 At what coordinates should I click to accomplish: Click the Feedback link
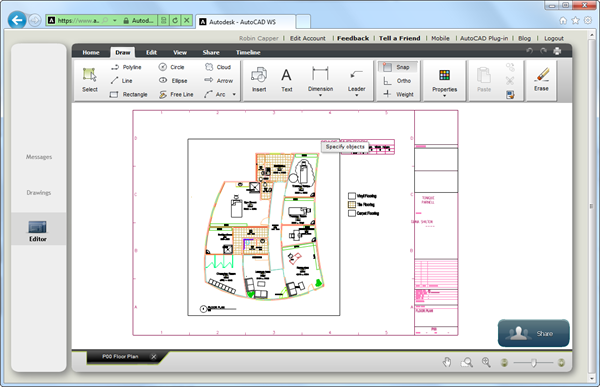point(353,38)
